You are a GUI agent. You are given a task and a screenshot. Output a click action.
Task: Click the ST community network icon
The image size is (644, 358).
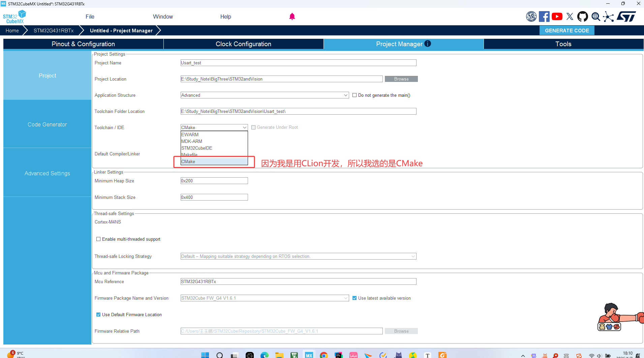[x=608, y=17]
